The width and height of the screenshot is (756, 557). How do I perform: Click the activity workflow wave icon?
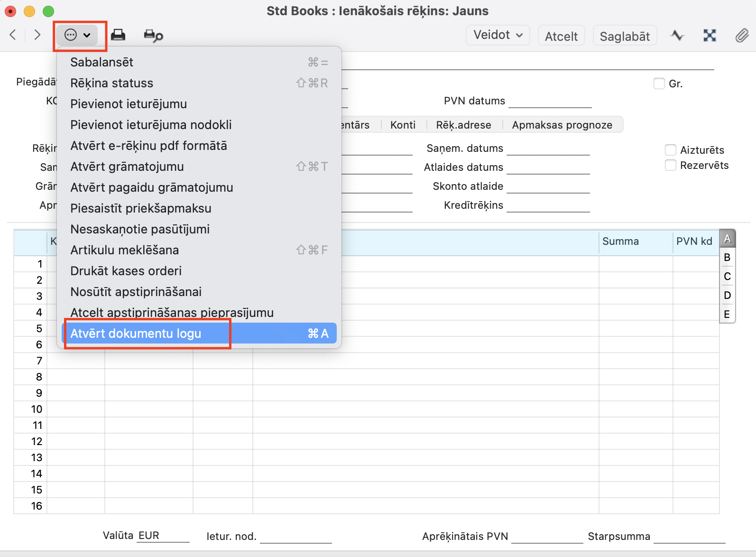[677, 36]
